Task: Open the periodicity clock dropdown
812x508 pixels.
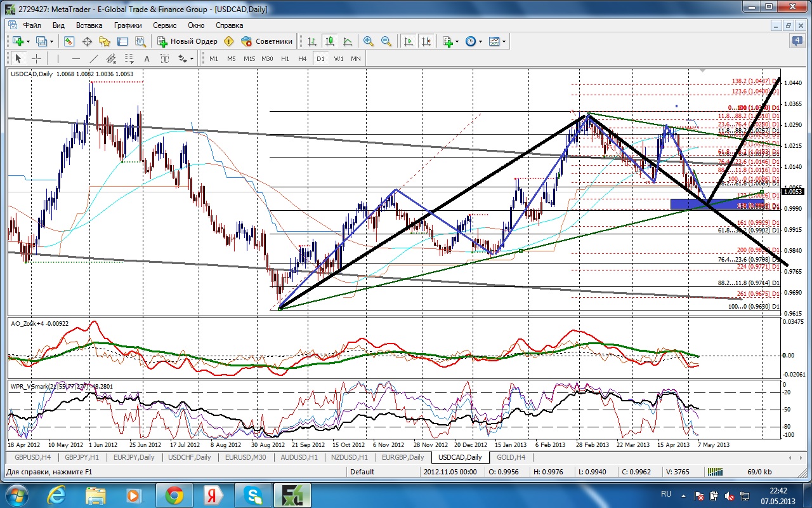Action: point(473,41)
